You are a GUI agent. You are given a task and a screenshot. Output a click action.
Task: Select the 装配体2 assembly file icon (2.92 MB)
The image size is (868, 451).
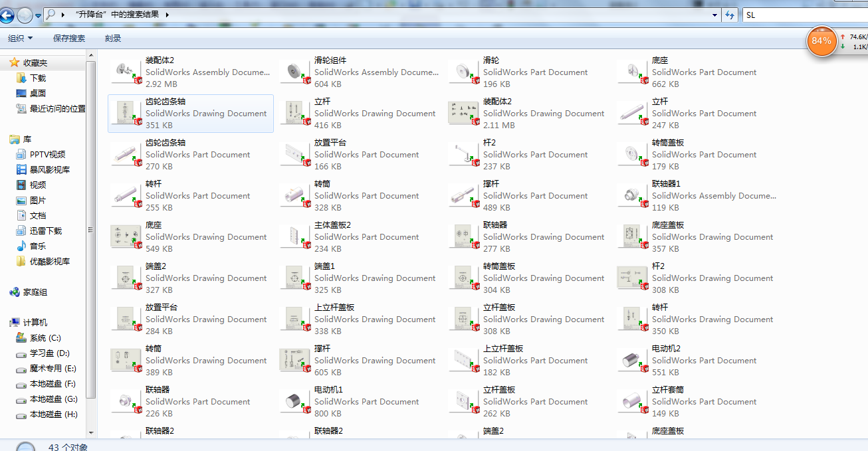126,72
